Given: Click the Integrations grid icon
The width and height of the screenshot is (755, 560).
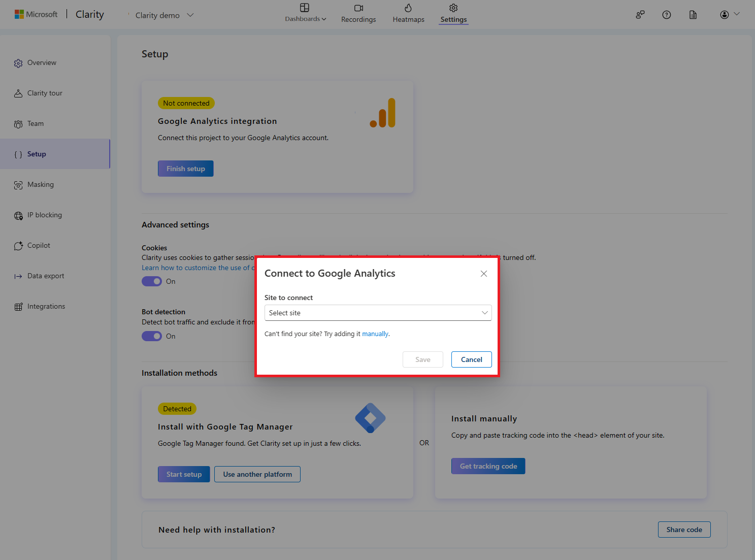Looking at the screenshot, I should point(18,307).
